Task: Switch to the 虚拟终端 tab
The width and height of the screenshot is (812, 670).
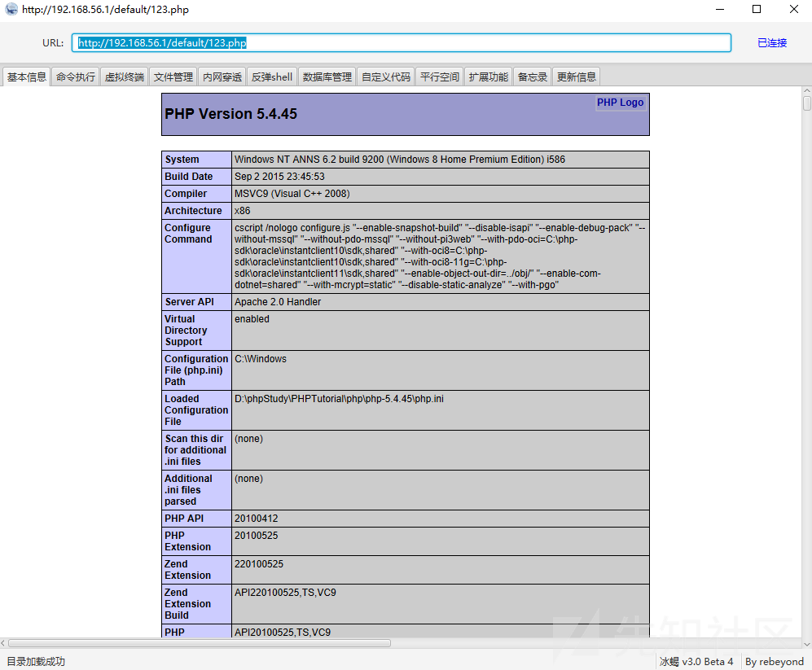Action: pos(125,77)
